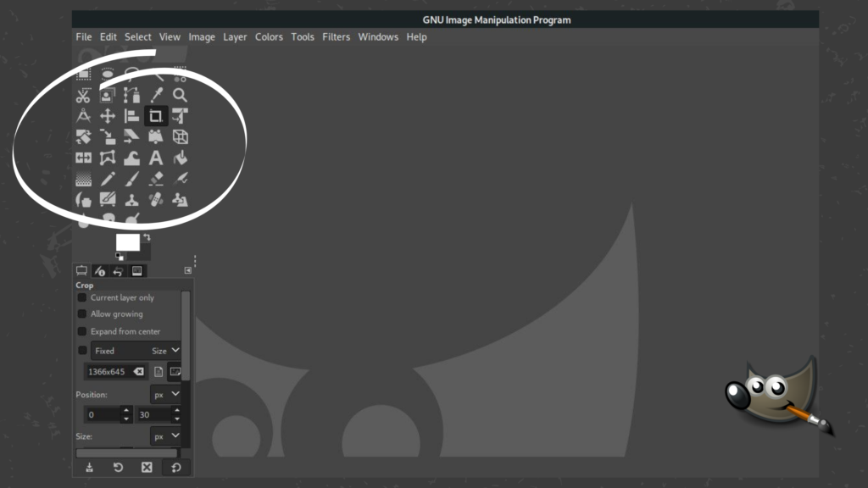Select the Perspective Clone tool

point(180,200)
